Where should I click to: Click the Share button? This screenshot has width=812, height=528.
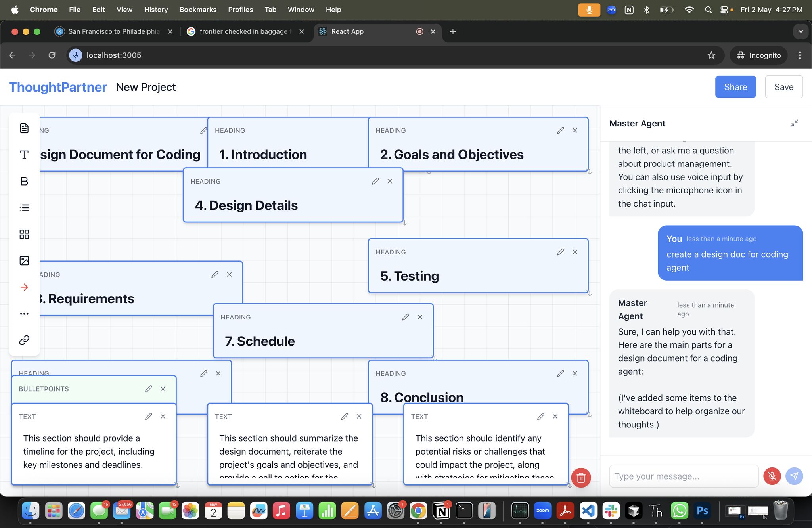tap(735, 87)
